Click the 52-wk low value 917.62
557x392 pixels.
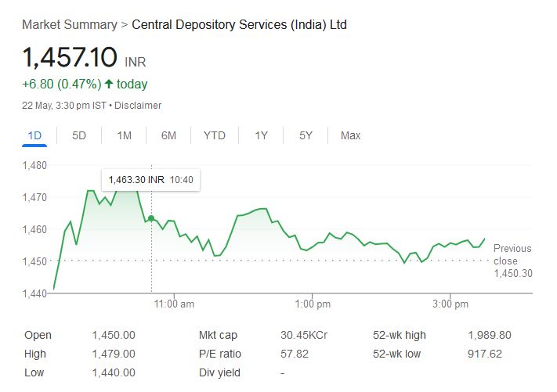pos(485,354)
